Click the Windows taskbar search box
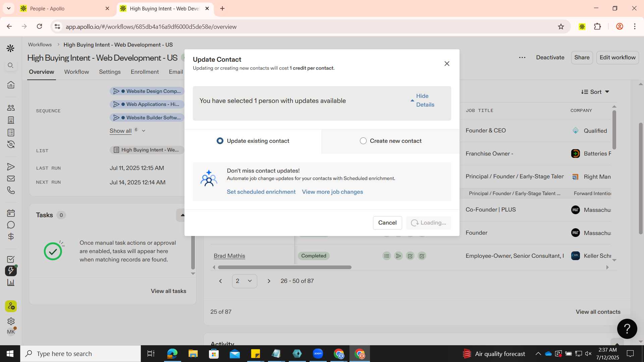The width and height of the screenshot is (644, 362). [80, 354]
